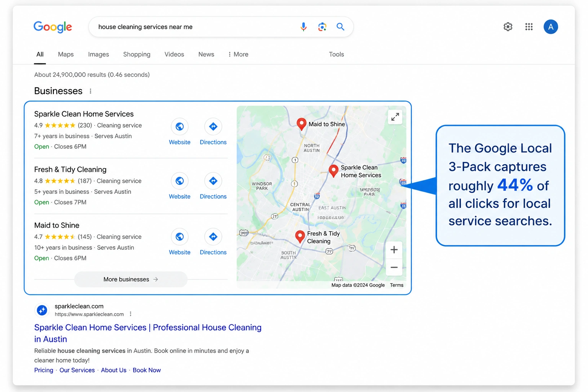Switch to the Images tab
This screenshot has height=392, width=588.
[98, 54]
